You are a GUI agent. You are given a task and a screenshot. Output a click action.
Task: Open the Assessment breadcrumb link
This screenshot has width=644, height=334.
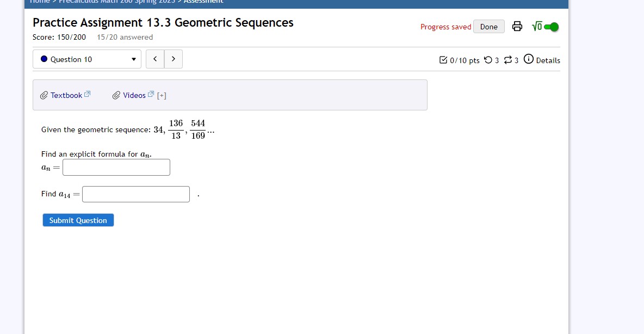(203, 2)
